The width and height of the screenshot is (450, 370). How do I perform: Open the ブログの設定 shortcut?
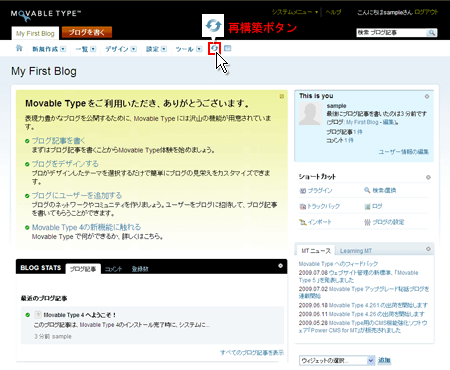pos(384,222)
